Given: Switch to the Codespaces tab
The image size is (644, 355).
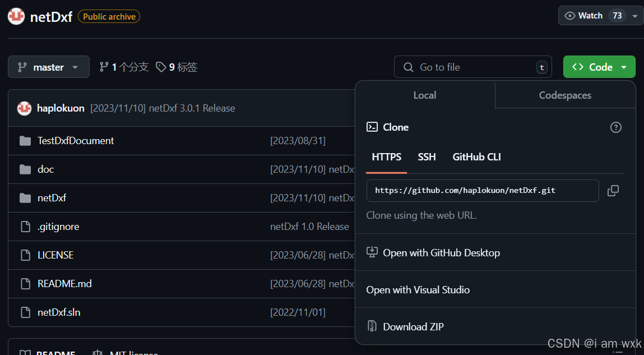Looking at the screenshot, I should 565,95.
